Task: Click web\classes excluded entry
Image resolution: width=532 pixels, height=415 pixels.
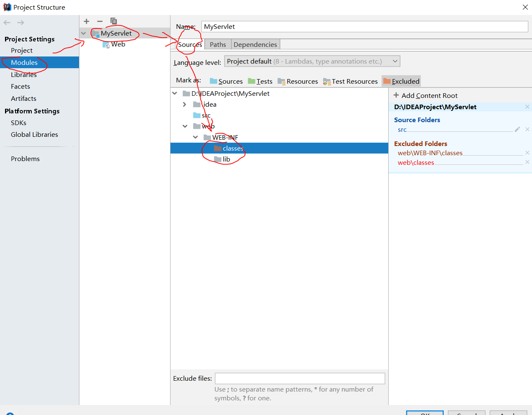Action: (x=416, y=162)
